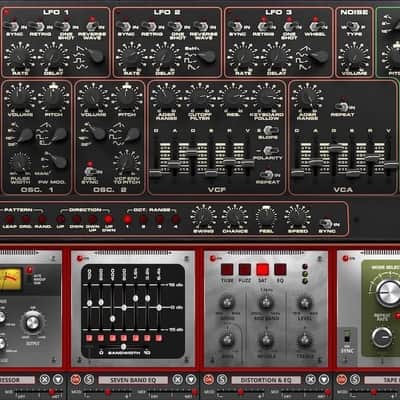Solo the Tape effect slot
The width and height of the screenshot is (400, 400).
coord(355,379)
